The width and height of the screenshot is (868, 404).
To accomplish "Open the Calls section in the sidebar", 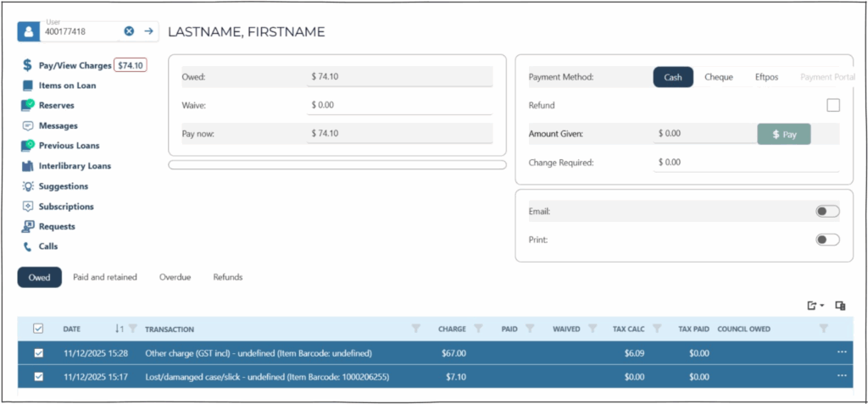I will pyautogui.click(x=50, y=246).
